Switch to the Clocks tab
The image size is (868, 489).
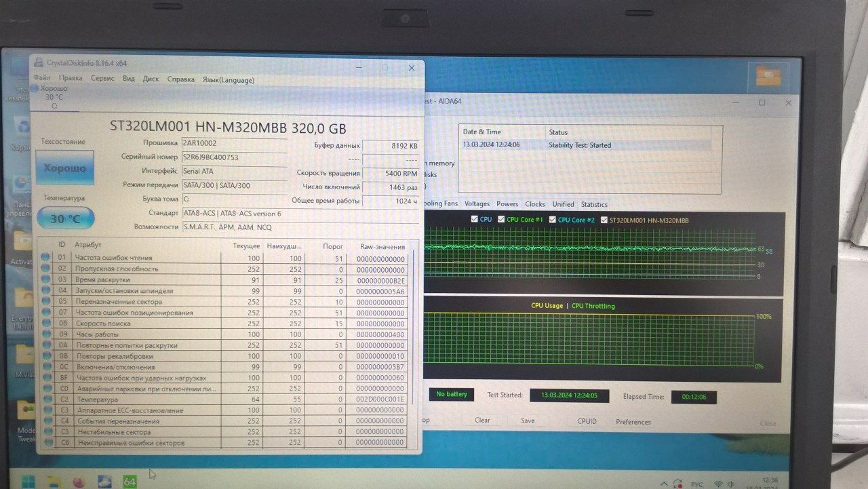point(535,204)
